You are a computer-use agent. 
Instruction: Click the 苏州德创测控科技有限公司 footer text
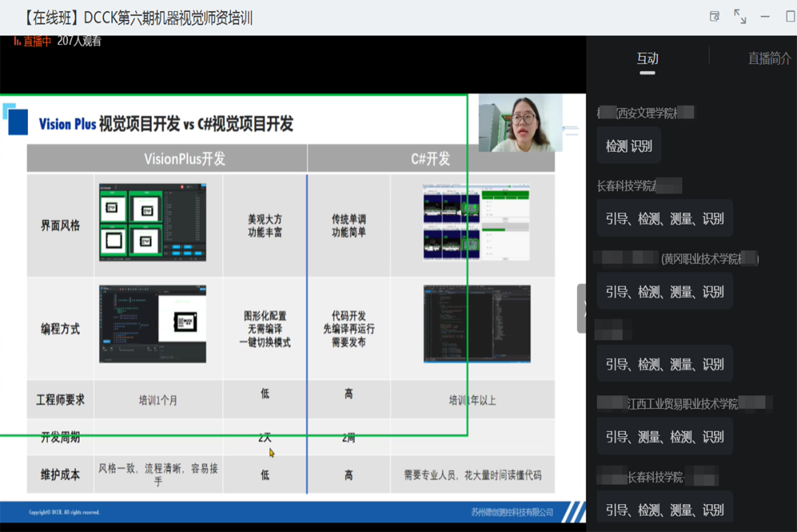tap(512, 512)
